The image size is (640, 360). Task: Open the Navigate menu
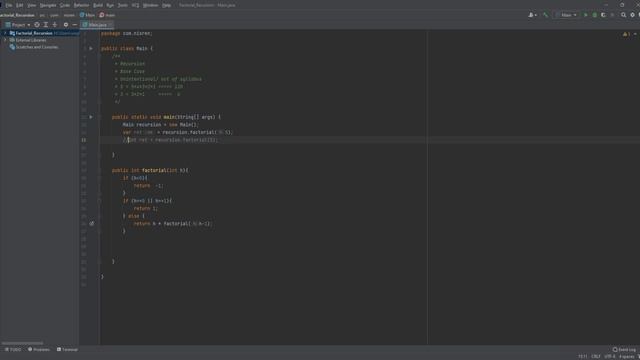(x=48, y=5)
